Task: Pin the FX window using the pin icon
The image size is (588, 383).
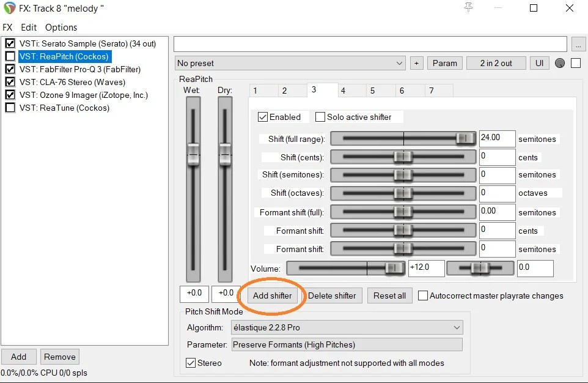Action: point(468,8)
